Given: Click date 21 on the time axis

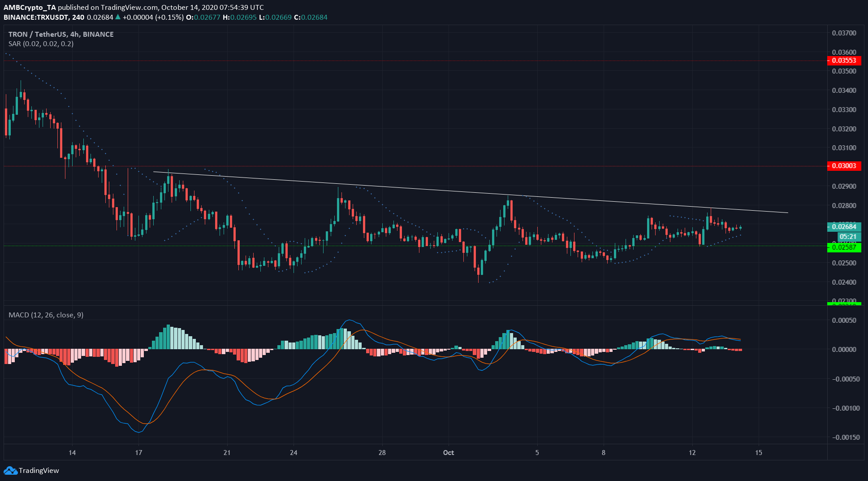Looking at the screenshot, I should click(227, 453).
